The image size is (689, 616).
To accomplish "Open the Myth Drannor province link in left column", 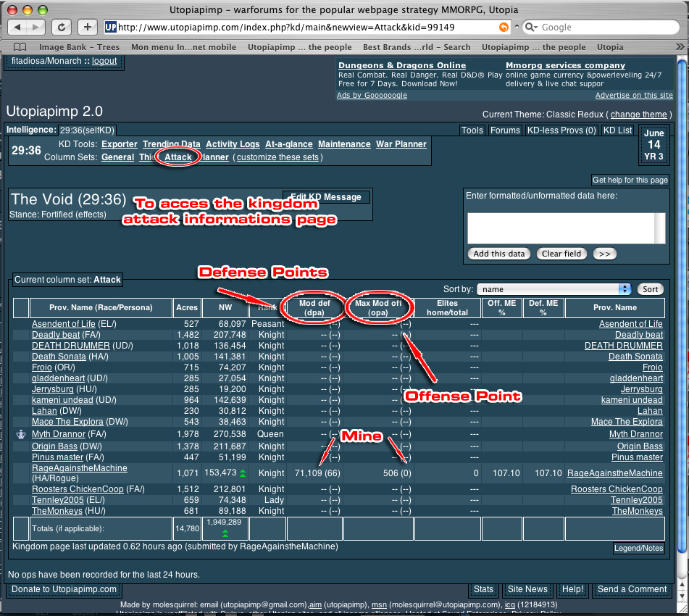I will coord(59,434).
